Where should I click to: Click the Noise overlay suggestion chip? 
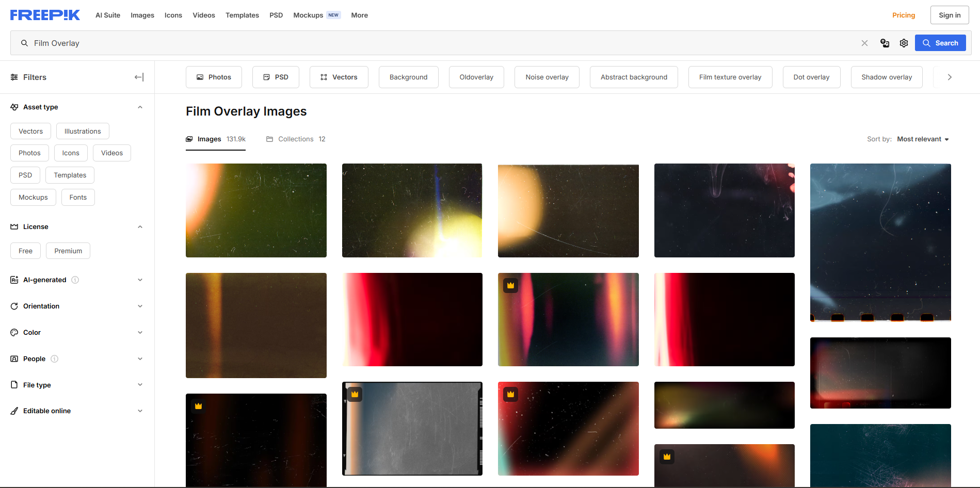[547, 77]
